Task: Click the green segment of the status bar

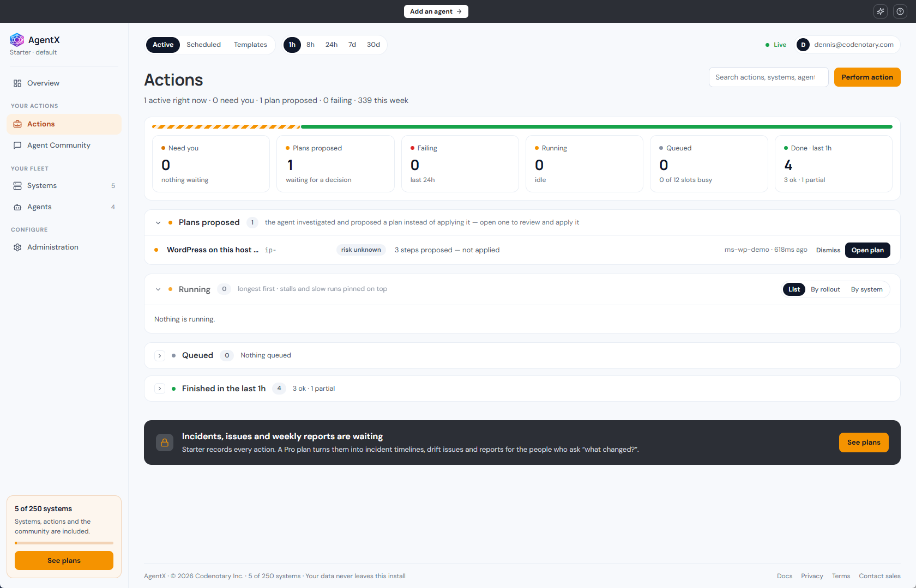Action: coord(596,127)
